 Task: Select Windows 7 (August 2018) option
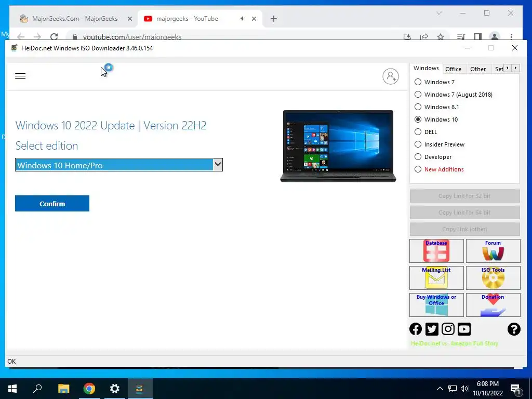coord(454,95)
